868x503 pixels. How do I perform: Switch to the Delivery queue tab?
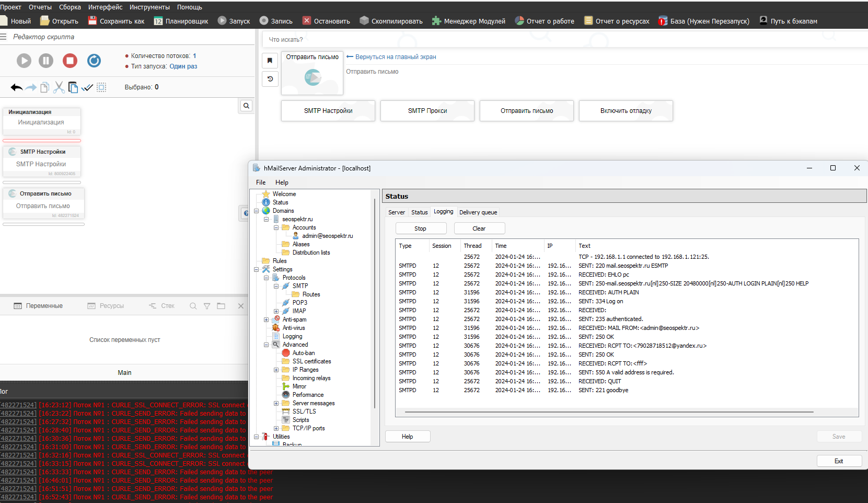pyautogui.click(x=478, y=212)
